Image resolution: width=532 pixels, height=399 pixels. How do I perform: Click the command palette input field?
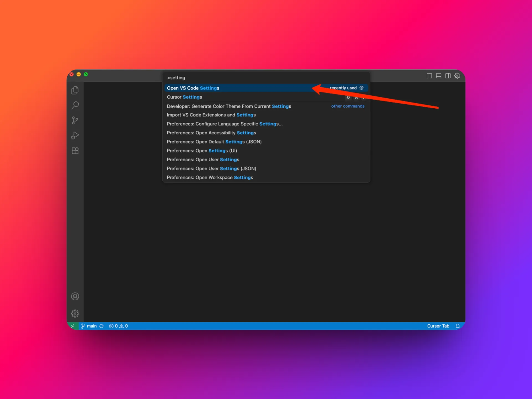(266, 78)
